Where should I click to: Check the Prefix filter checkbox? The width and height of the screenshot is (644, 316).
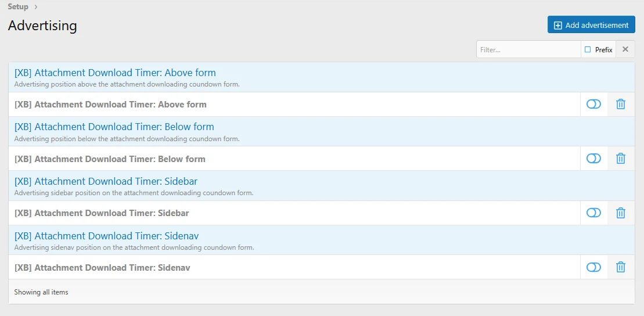tap(588, 50)
